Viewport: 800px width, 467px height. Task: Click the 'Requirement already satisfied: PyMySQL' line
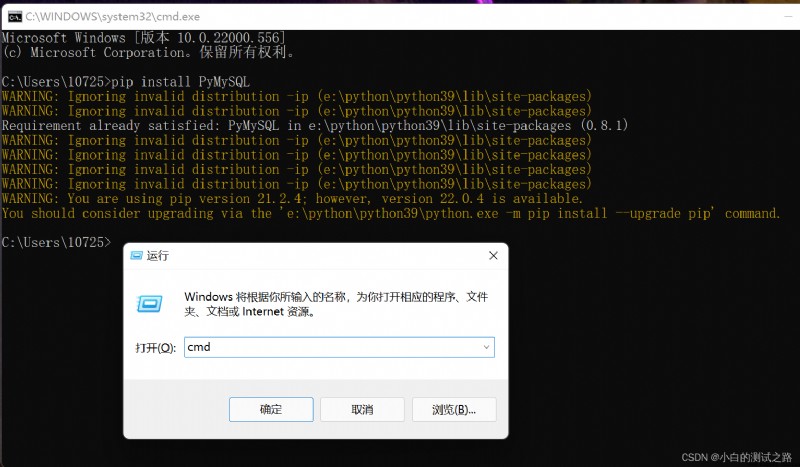click(x=314, y=126)
